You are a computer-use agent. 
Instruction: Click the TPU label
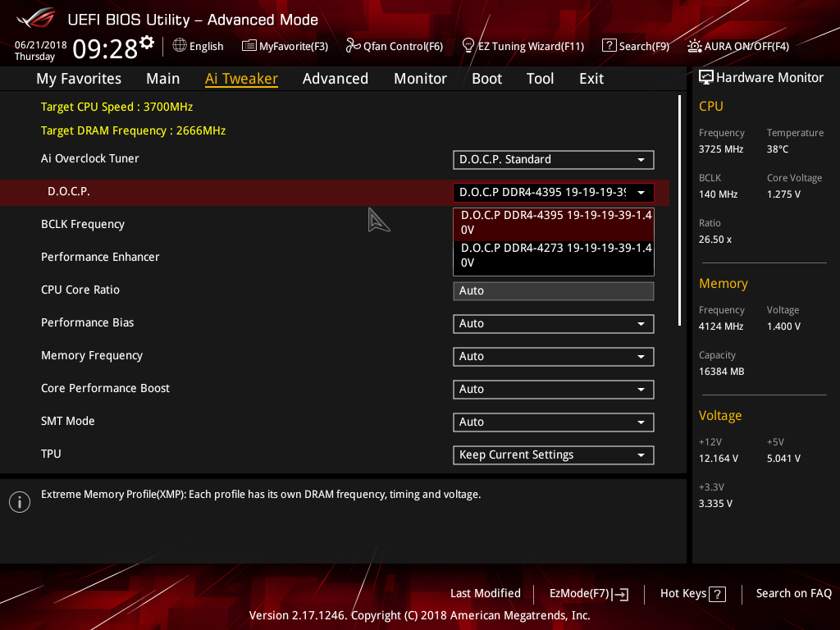click(x=51, y=454)
